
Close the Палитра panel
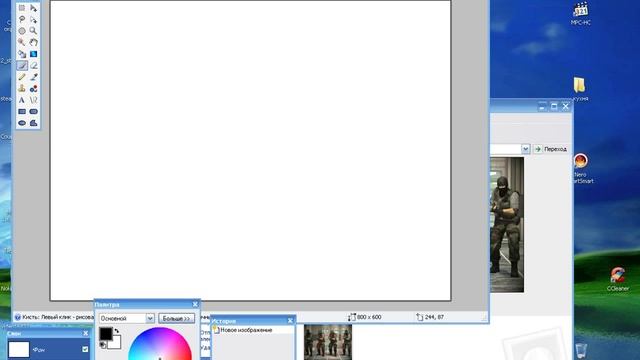tap(195, 304)
